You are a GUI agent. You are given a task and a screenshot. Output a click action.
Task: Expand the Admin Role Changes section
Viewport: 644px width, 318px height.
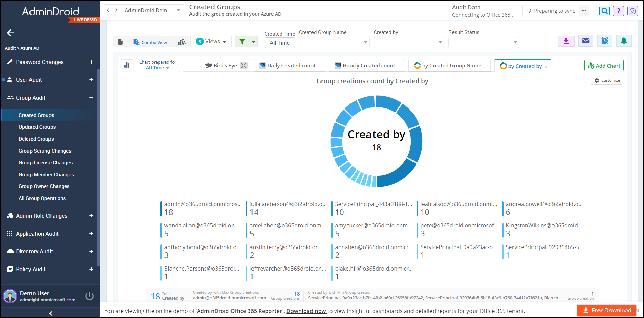point(91,216)
